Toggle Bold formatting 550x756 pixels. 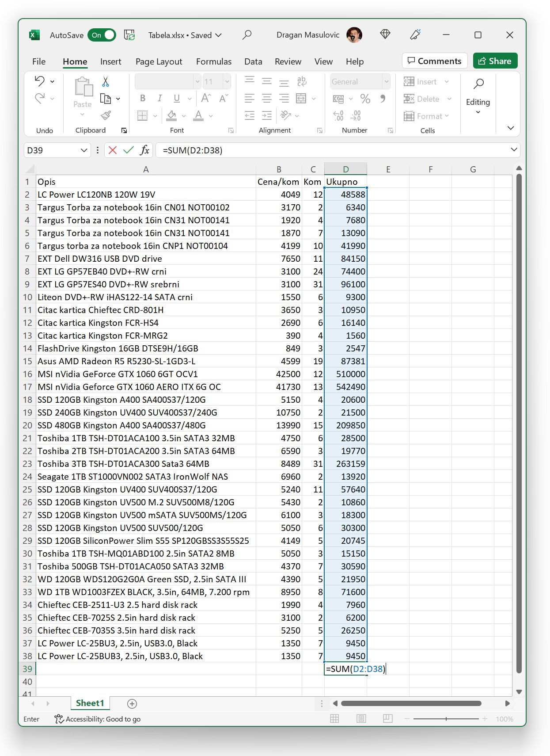click(x=143, y=98)
